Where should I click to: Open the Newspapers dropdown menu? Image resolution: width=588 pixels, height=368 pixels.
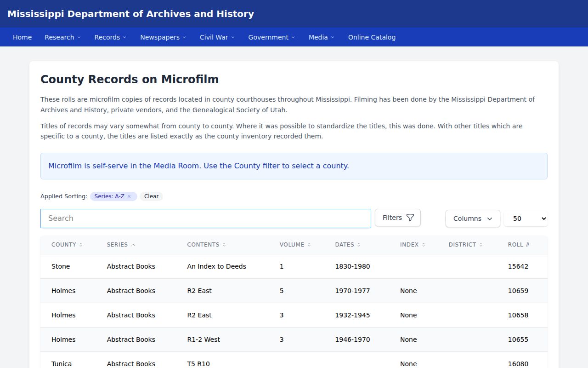tap(163, 37)
